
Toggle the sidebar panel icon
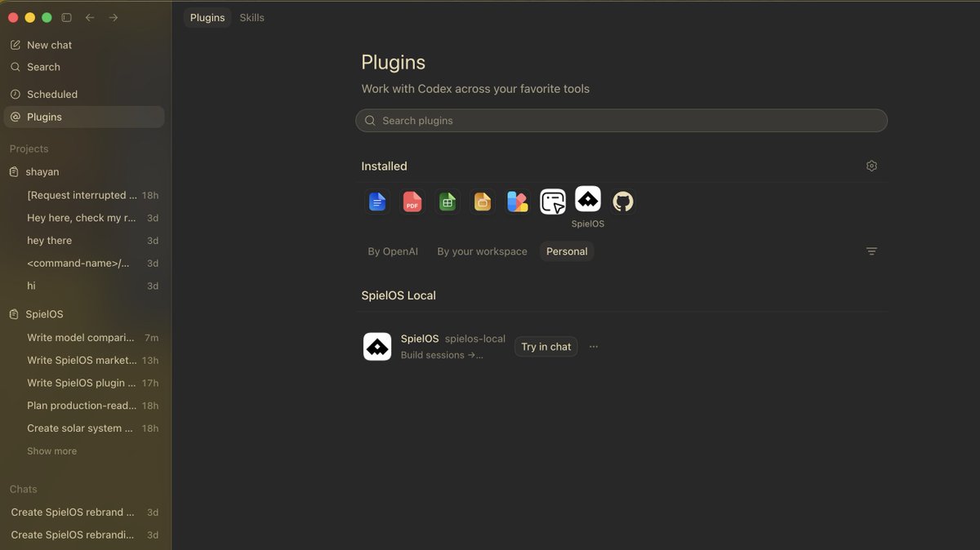coord(67,17)
